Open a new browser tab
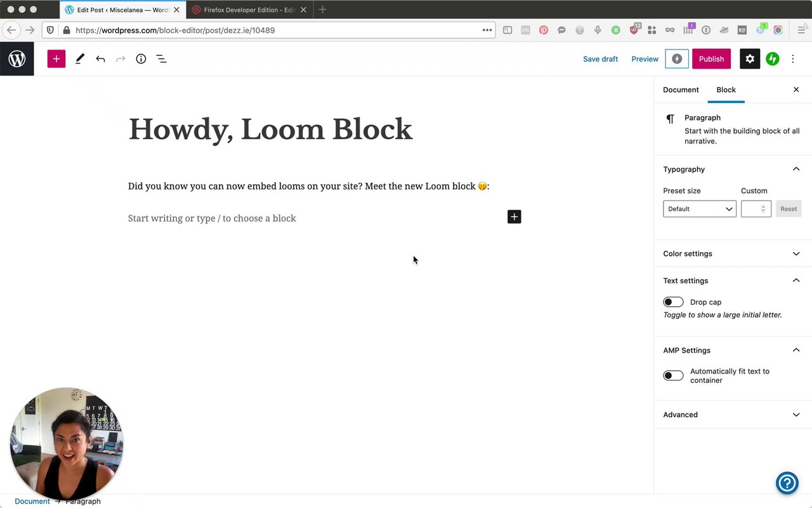 (x=322, y=10)
